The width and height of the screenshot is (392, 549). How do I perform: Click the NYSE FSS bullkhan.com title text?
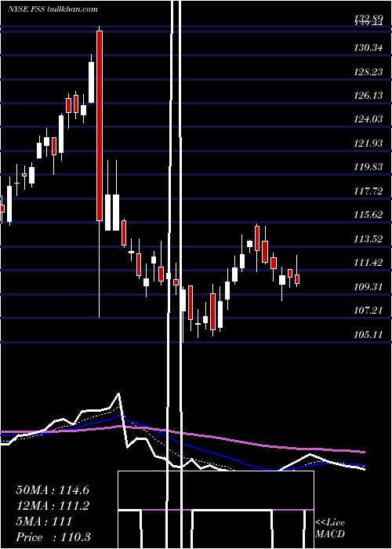tap(53, 9)
